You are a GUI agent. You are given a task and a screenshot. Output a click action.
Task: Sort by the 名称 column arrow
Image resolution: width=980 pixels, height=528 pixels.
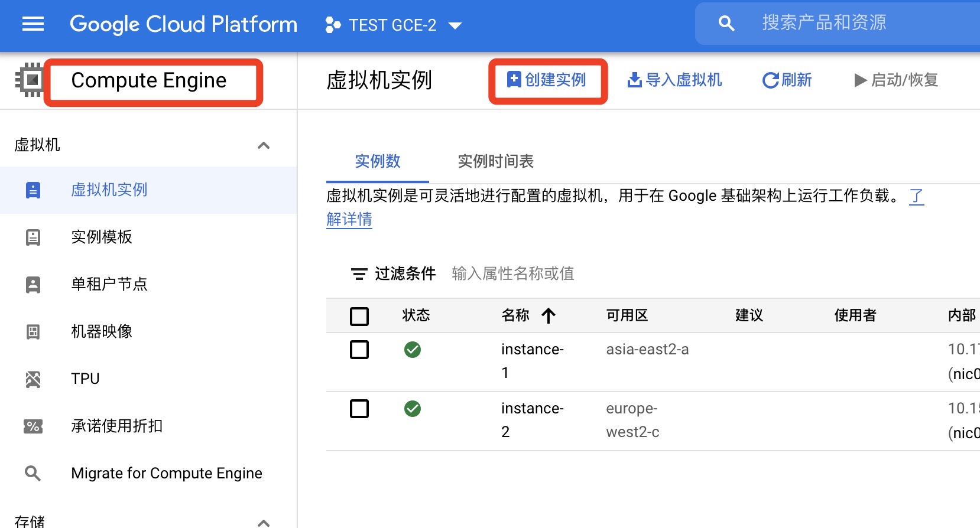click(549, 316)
